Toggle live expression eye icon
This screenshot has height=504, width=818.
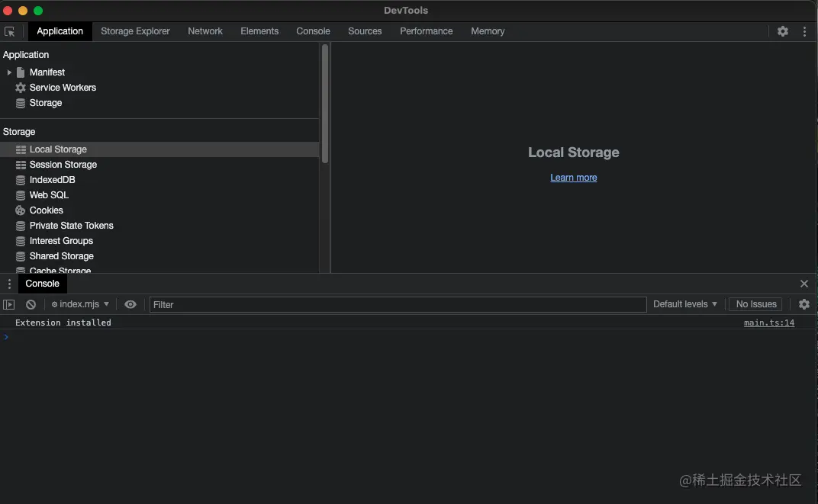pos(130,304)
